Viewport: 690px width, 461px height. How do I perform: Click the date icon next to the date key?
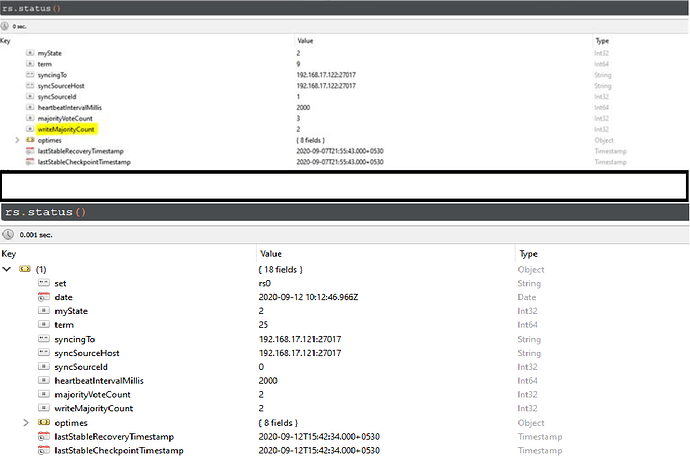click(43, 297)
